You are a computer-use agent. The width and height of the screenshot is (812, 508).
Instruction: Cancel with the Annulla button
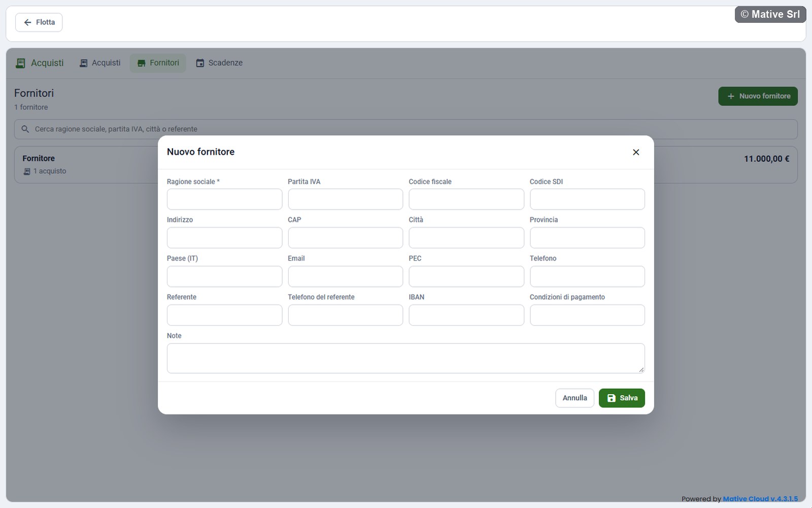[x=574, y=398]
